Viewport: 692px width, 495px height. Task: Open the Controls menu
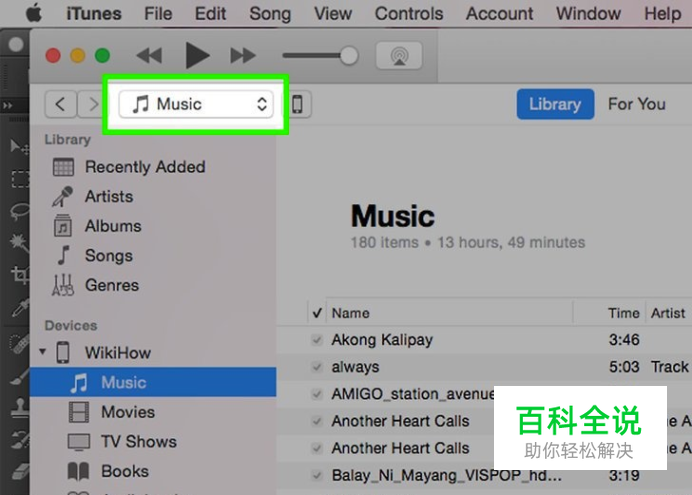[409, 14]
